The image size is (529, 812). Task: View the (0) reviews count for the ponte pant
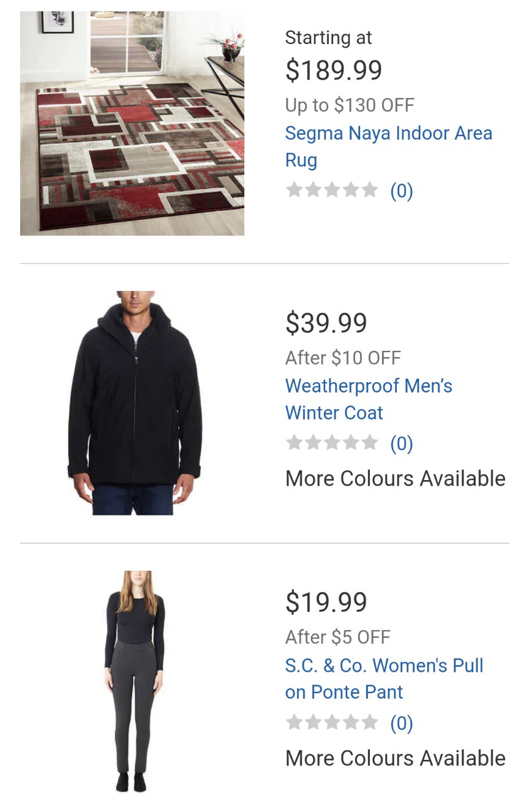(402, 724)
